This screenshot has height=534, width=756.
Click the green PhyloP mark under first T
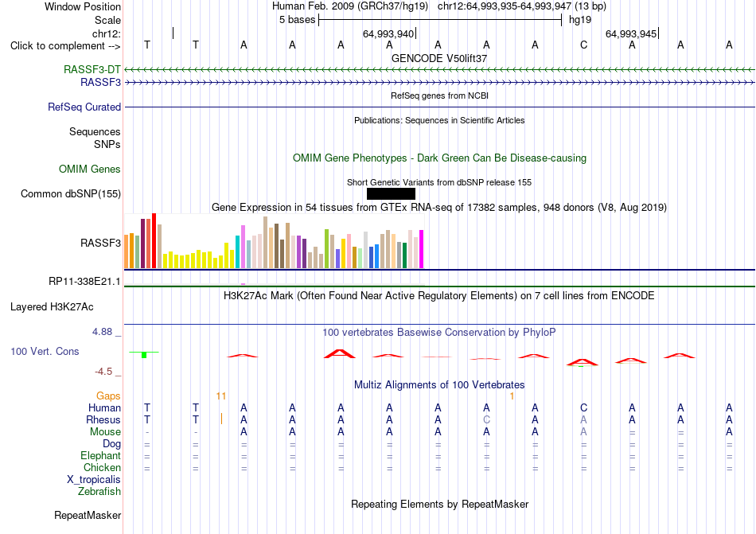tap(144, 355)
